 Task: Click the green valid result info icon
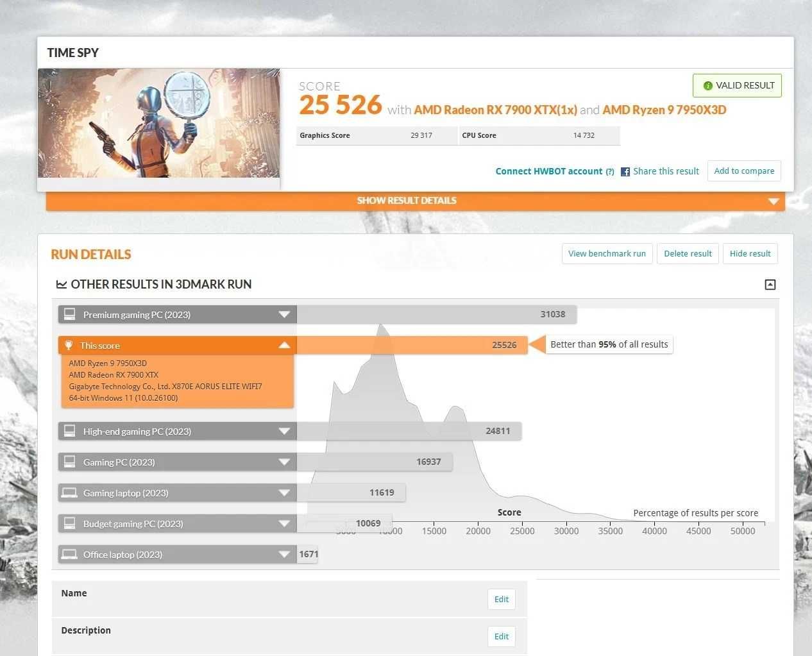tap(708, 86)
